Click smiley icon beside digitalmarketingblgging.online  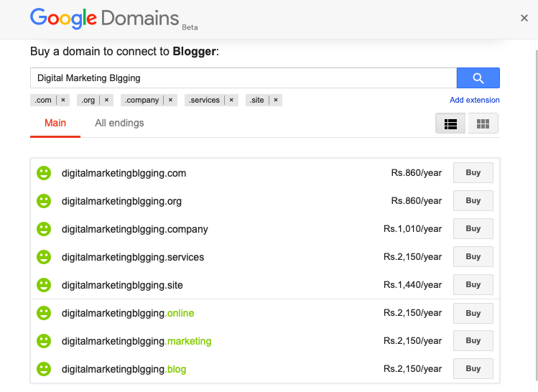point(44,313)
